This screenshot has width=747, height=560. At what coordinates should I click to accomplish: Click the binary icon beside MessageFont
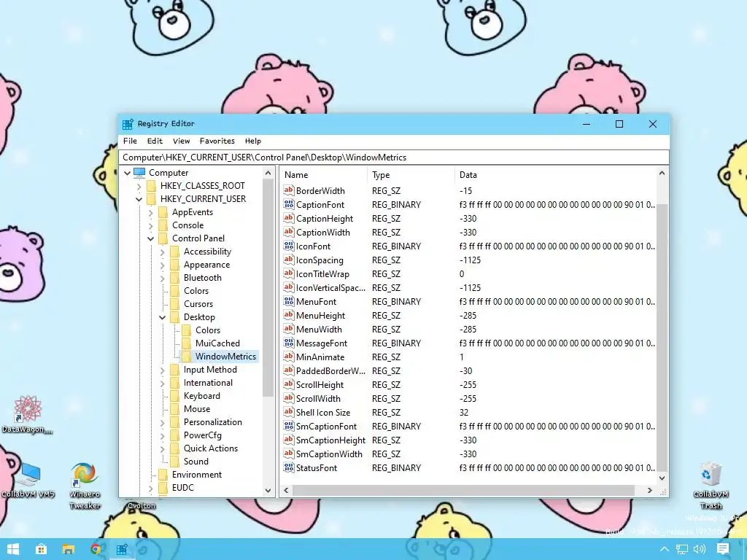point(289,343)
